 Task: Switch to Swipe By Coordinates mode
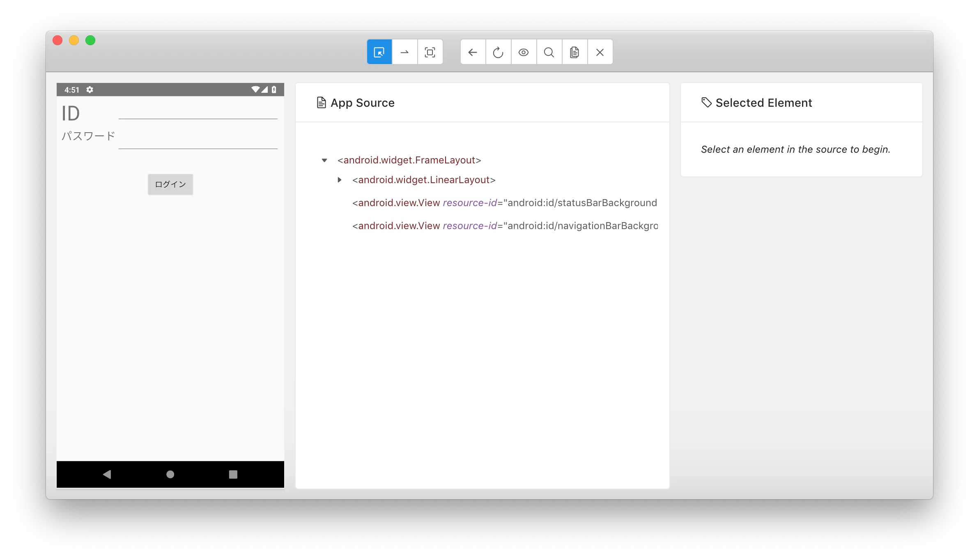(x=404, y=52)
